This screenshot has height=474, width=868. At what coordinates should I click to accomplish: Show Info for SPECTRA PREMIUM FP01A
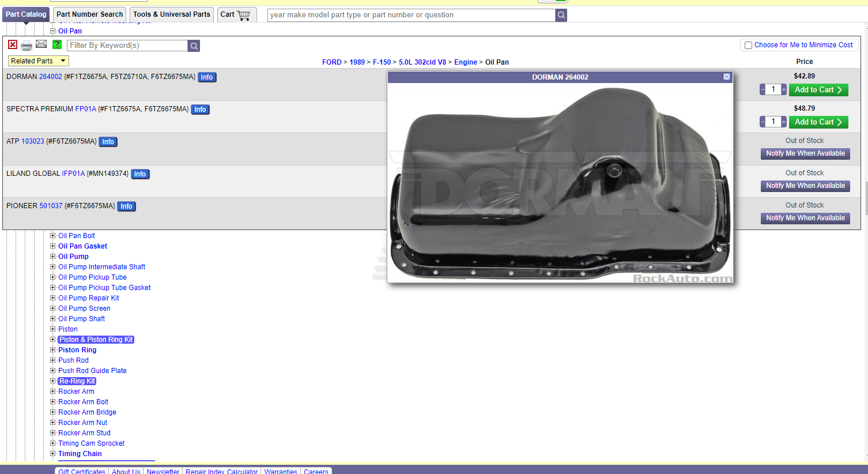coord(200,110)
